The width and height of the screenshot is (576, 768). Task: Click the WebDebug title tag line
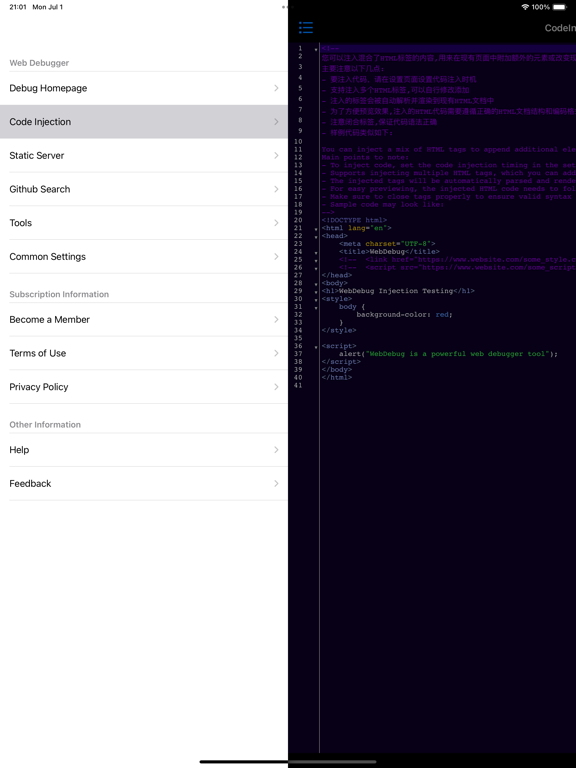pos(389,252)
